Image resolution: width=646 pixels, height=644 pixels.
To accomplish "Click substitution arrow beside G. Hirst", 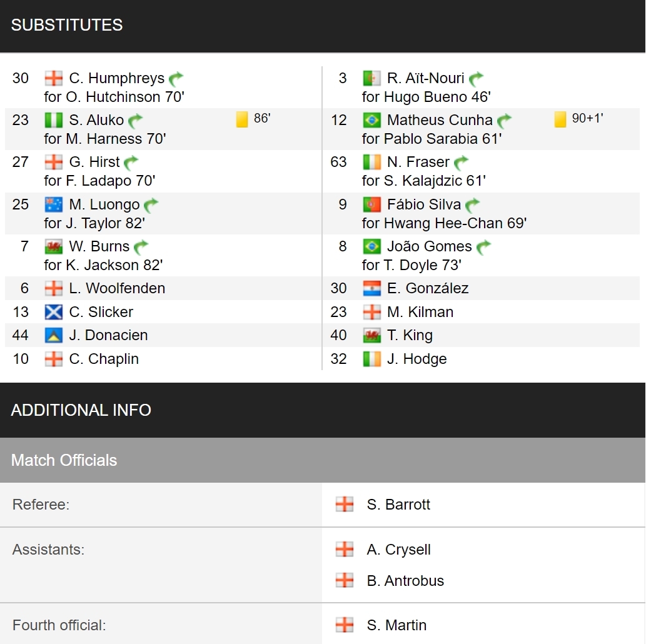I will 131,163.
